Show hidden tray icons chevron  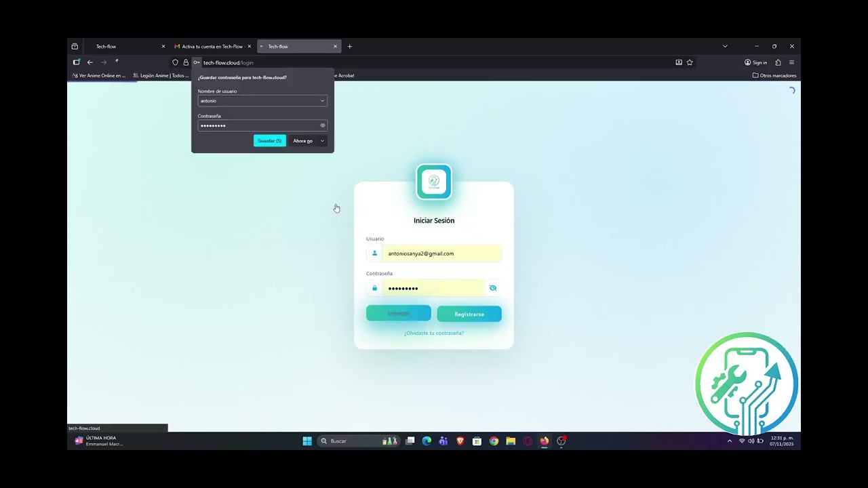(730, 441)
